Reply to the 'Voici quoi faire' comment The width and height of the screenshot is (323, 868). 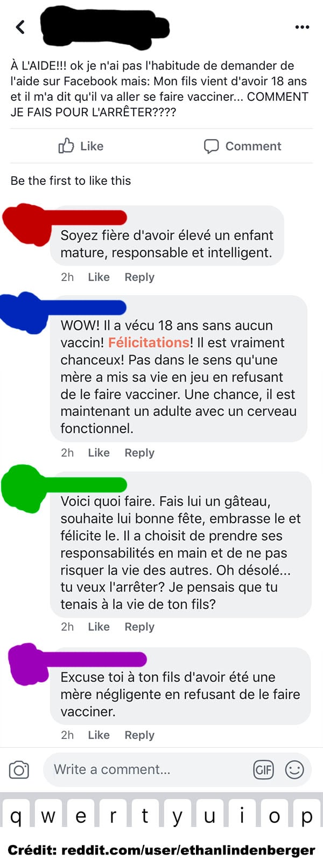tap(139, 627)
